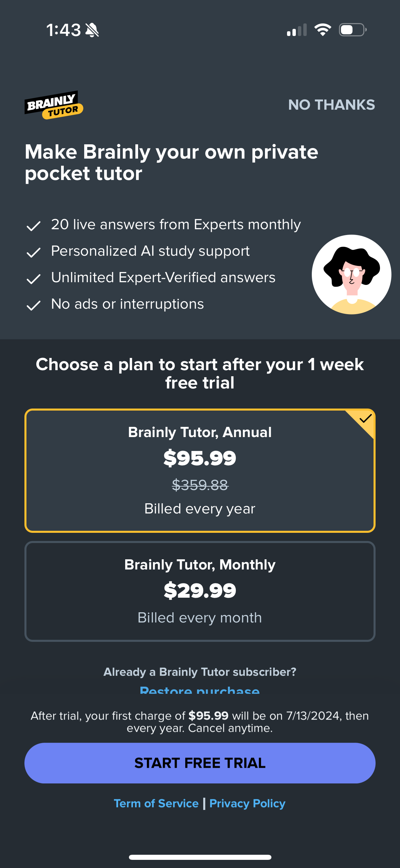Tap the strikethrough $359.88 original price

click(200, 486)
